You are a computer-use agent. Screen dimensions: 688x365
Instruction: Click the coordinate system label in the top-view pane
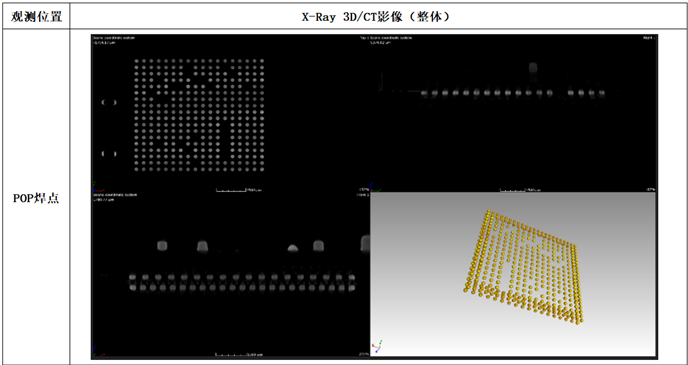(114, 38)
